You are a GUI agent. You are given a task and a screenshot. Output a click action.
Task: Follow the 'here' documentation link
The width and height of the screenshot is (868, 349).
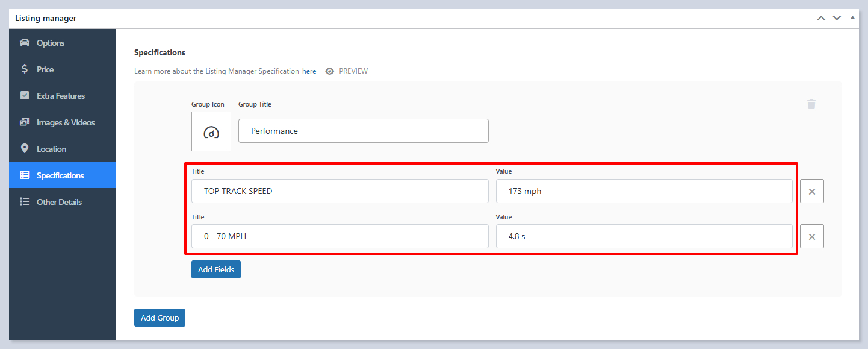pyautogui.click(x=309, y=71)
